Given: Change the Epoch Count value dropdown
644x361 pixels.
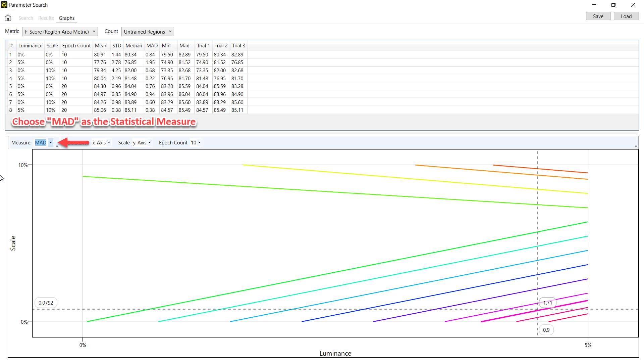Looking at the screenshot, I should tap(196, 143).
